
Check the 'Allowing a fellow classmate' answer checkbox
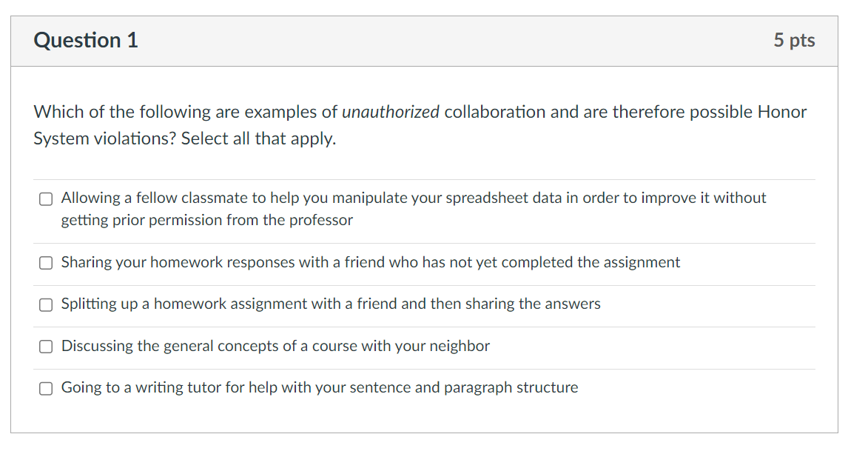point(45,198)
